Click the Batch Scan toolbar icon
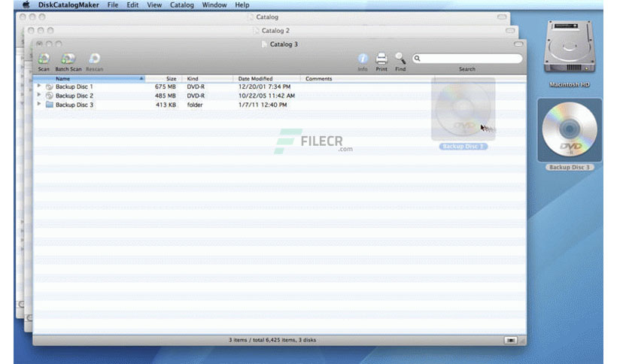Image resolution: width=629 pixels, height=364 pixels. (68, 59)
